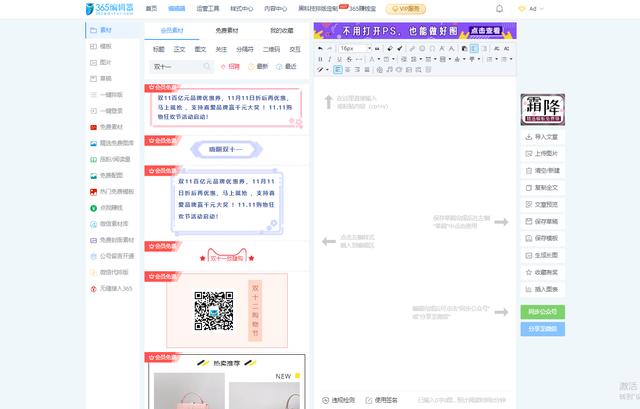This screenshot has width=640, height=409.
Task: Click 上传图片 in right panel
Action: (542, 153)
